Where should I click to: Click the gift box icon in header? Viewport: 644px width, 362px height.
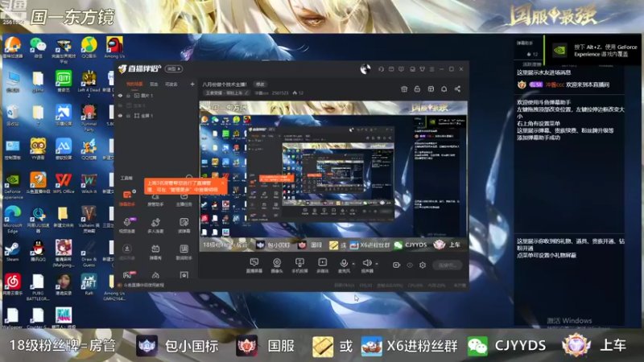[404, 88]
